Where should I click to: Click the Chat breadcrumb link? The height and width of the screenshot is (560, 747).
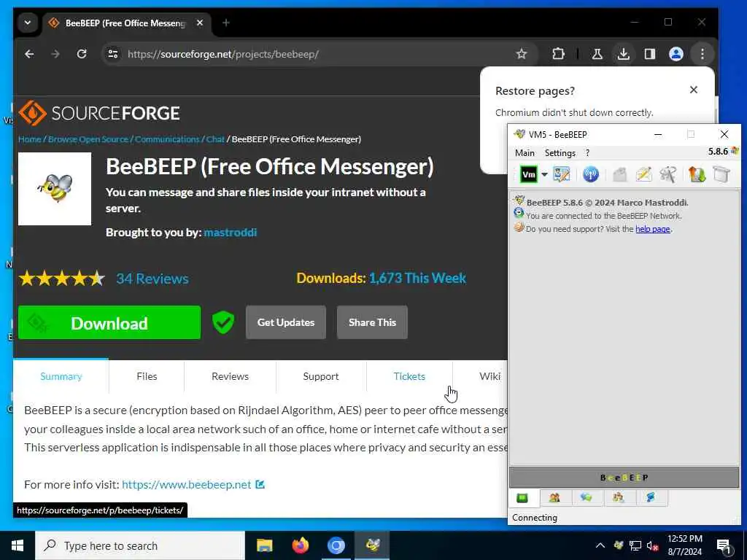pyautogui.click(x=215, y=139)
